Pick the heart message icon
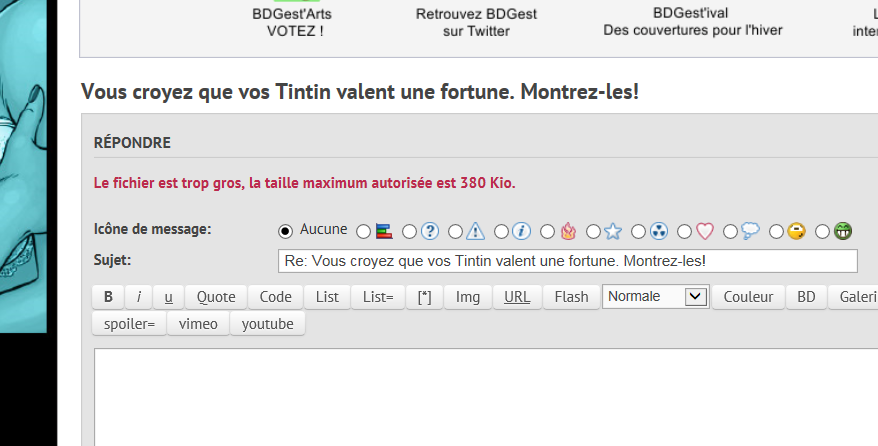The image size is (878, 446). click(705, 232)
